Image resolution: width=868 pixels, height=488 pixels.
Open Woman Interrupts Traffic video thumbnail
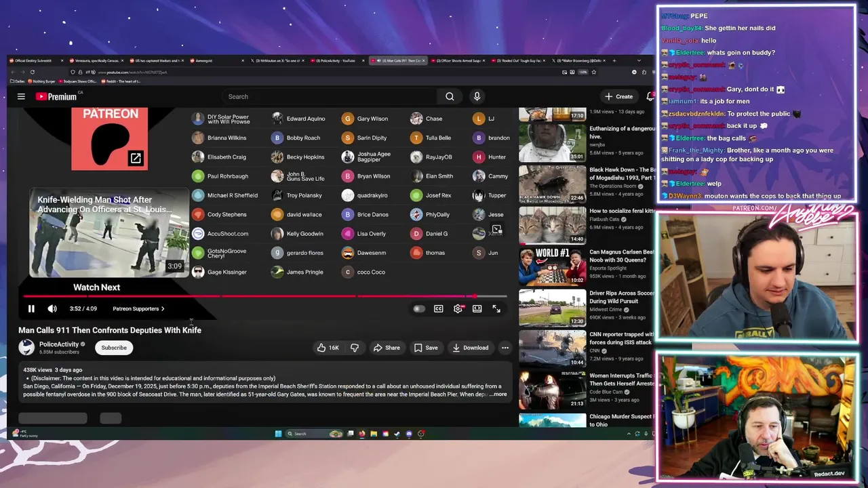(x=553, y=390)
